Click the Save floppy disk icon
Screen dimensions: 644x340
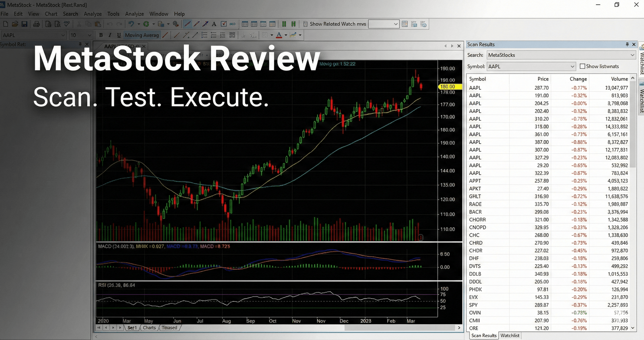pyautogui.click(x=24, y=24)
